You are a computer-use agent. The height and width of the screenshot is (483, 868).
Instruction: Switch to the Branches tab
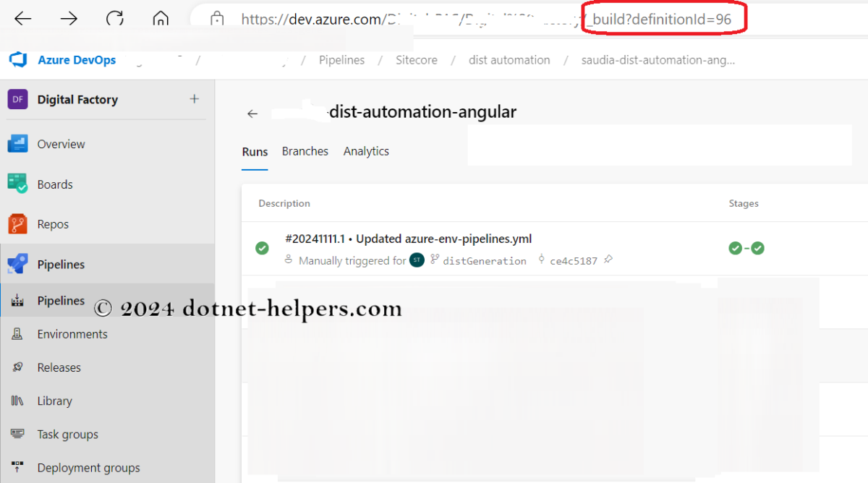point(305,151)
